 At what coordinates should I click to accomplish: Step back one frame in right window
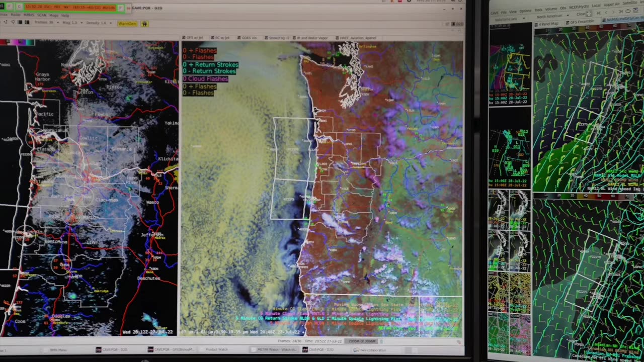(606, 13)
